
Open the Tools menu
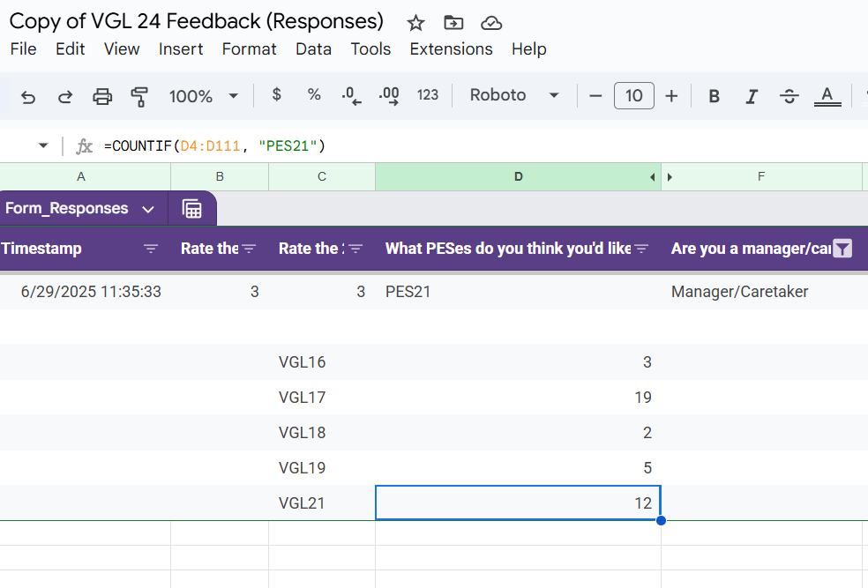point(370,49)
